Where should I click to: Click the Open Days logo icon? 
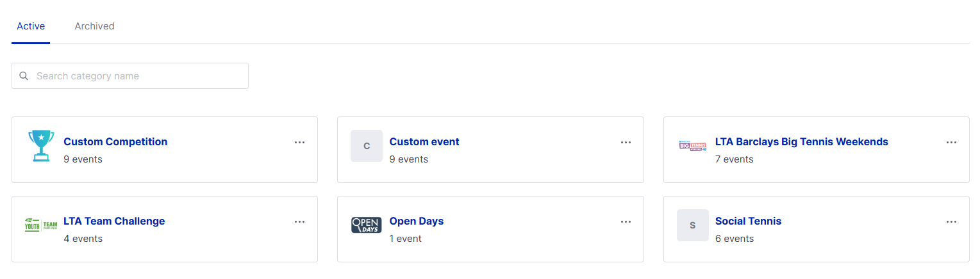click(x=367, y=225)
